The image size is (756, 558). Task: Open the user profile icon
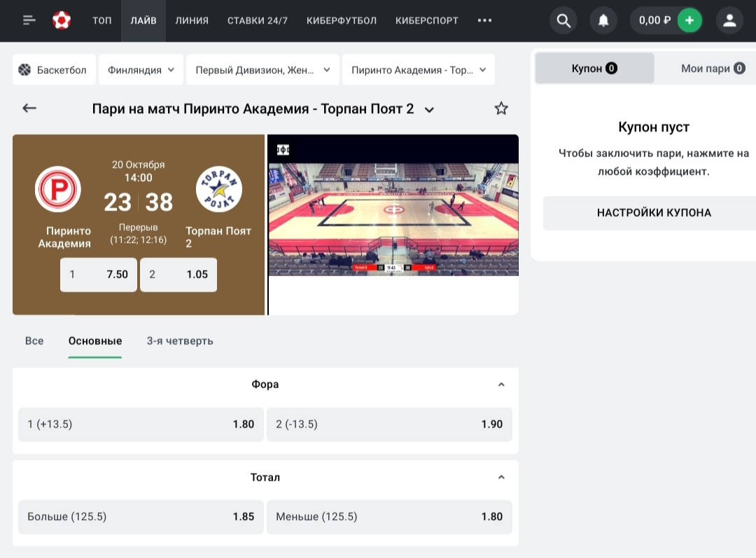click(x=729, y=20)
